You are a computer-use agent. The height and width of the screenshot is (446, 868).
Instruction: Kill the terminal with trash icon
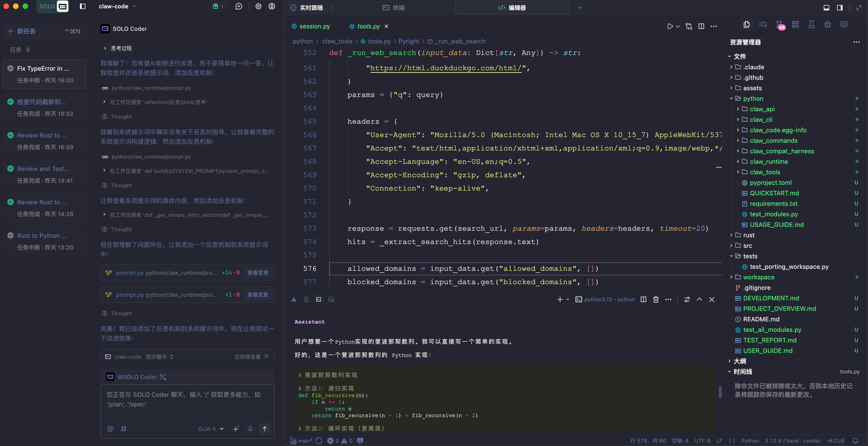coord(656,300)
